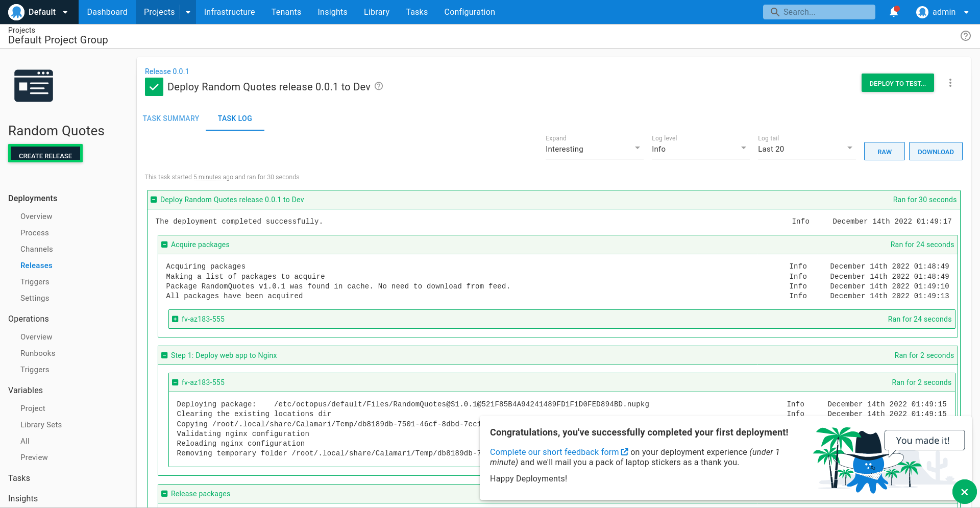
Task: View the raw log
Action: [x=884, y=151]
